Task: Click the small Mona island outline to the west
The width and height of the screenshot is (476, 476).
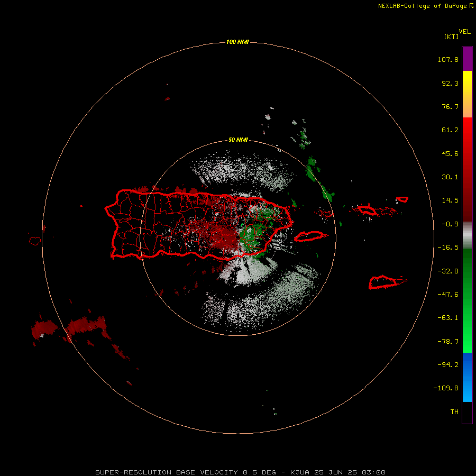Action: 35,241
